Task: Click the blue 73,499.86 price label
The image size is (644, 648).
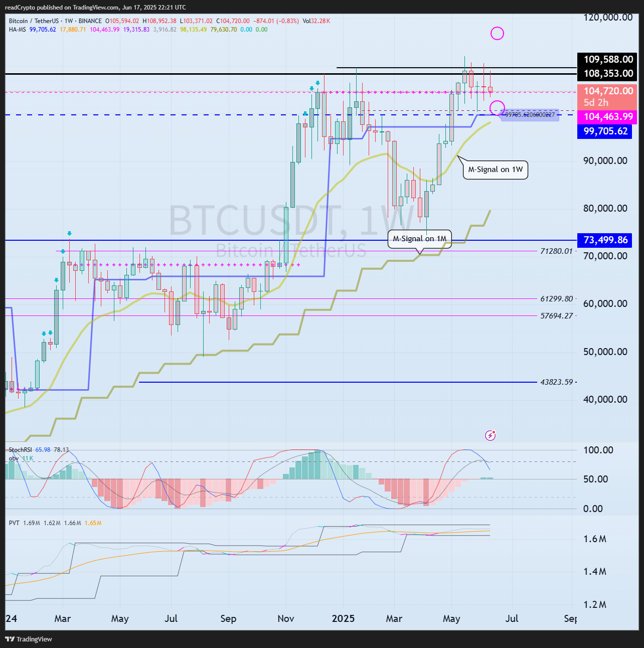Action: pyautogui.click(x=605, y=240)
